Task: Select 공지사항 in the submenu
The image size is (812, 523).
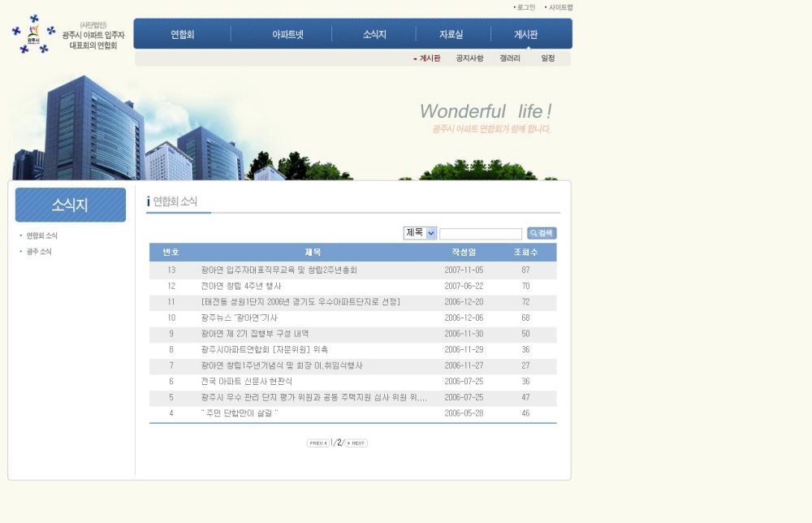Action: (469, 58)
